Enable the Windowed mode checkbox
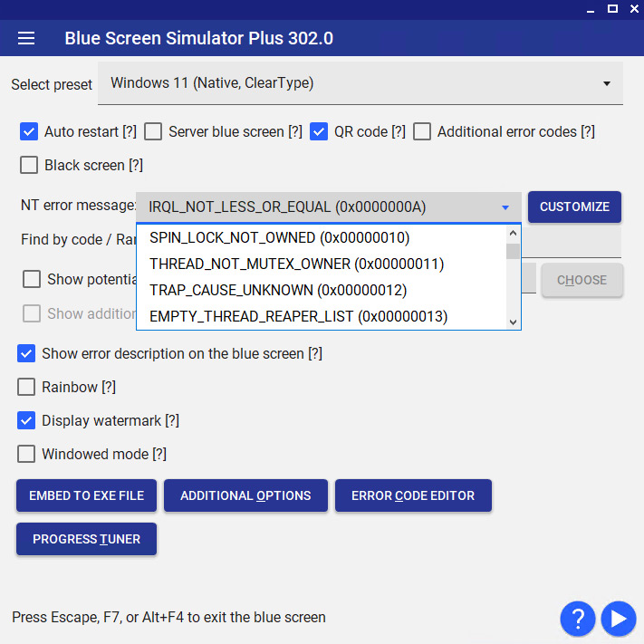Screen dimensions: 644x644 tap(26, 455)
